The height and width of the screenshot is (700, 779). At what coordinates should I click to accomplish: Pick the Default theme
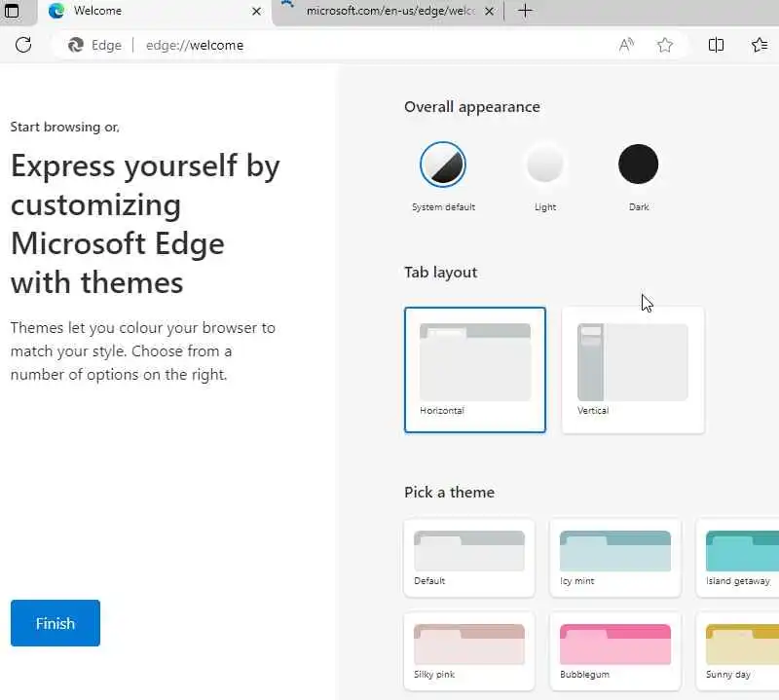pyautogui.click(x=469, y=558)
